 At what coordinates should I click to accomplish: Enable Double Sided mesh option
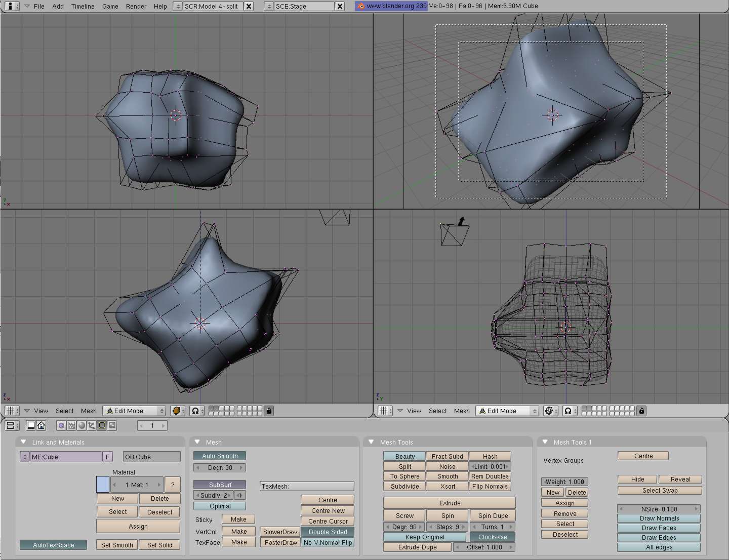pos(328,532)
